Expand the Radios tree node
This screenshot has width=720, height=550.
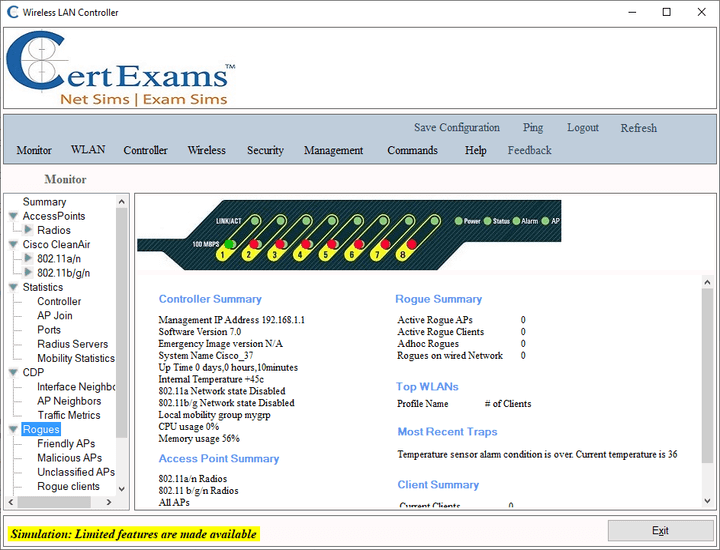point(28,230)
